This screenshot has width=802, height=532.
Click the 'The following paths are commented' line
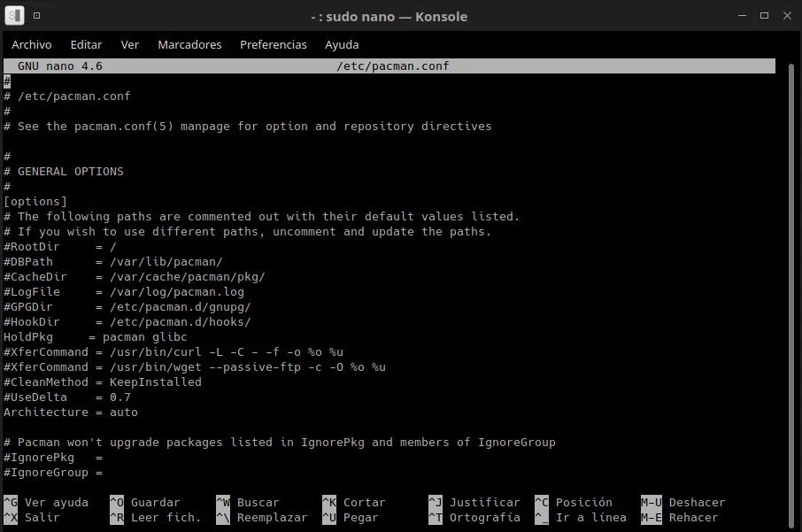(262, 216)
